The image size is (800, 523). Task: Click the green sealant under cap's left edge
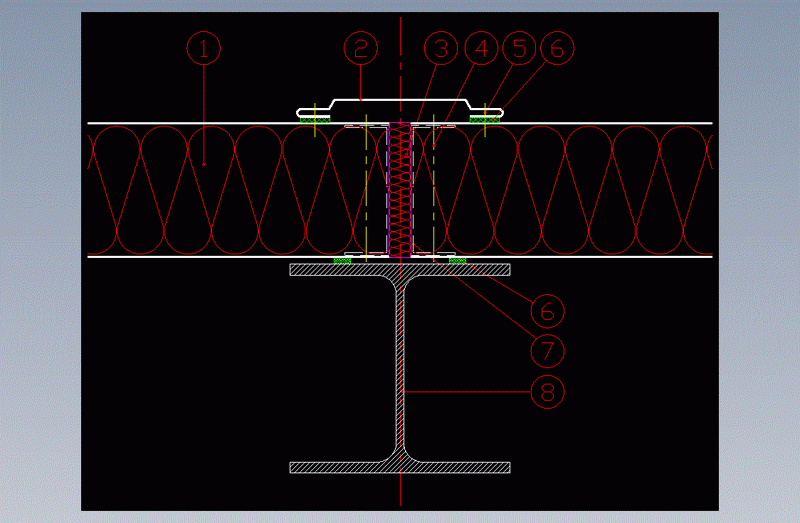314,118
